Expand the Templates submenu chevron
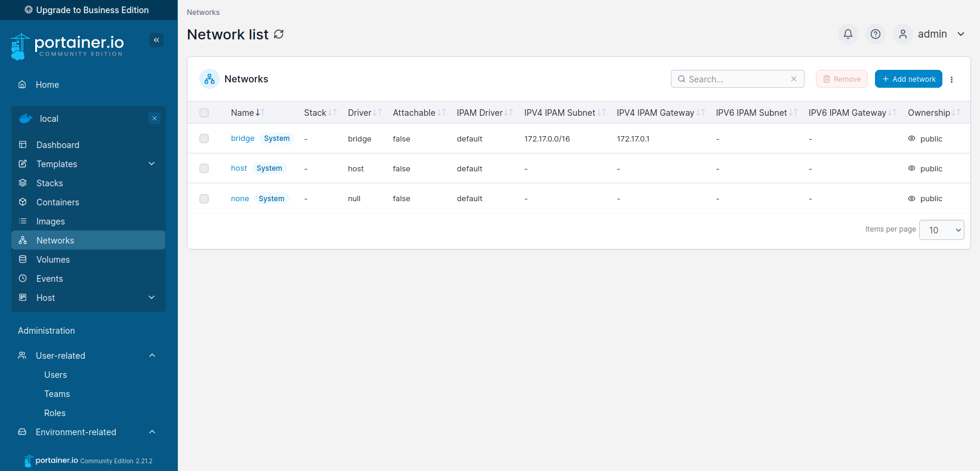Screen dimensions: 980x471 [x=152, y=164]
